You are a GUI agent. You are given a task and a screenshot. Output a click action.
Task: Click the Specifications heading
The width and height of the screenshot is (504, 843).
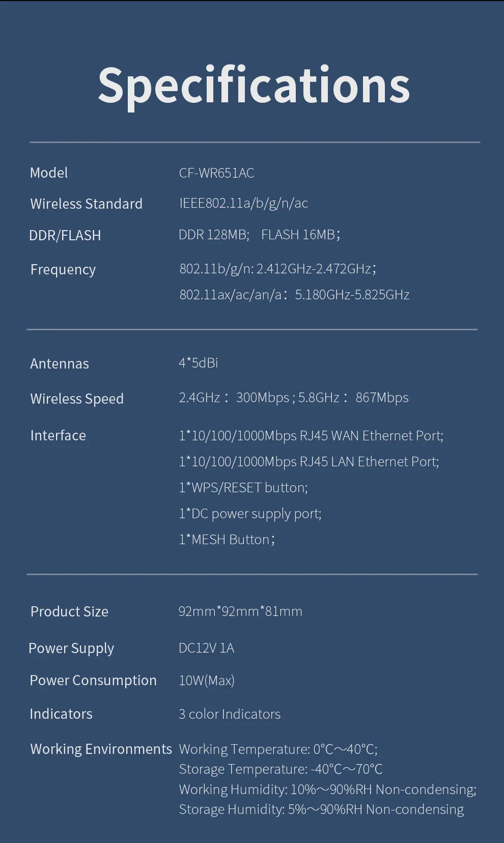254,86
